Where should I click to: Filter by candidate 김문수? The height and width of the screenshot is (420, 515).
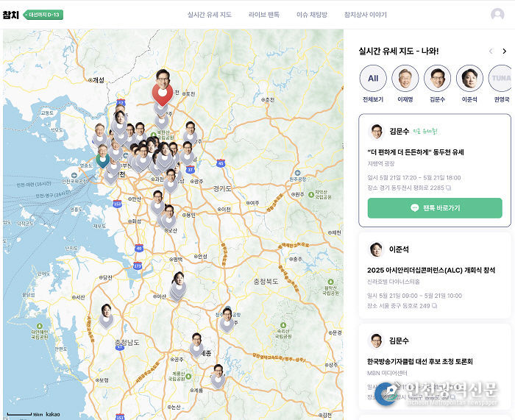coord(437,84)
